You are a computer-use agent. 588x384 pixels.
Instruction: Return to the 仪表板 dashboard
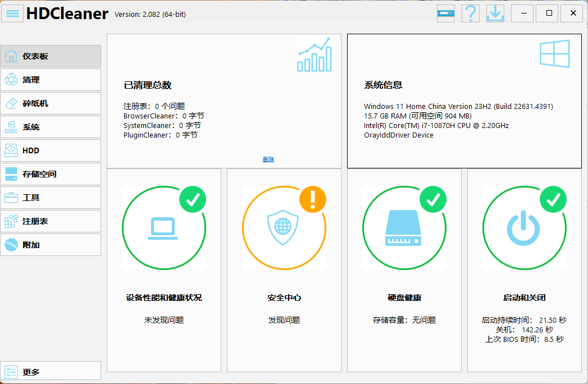[51, 56]
